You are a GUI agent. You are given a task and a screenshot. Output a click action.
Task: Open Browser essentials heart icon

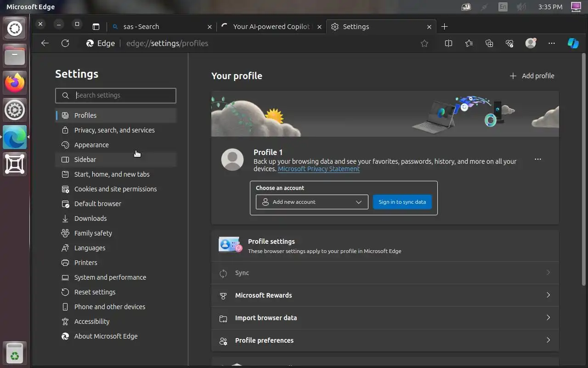click(509, 43)
